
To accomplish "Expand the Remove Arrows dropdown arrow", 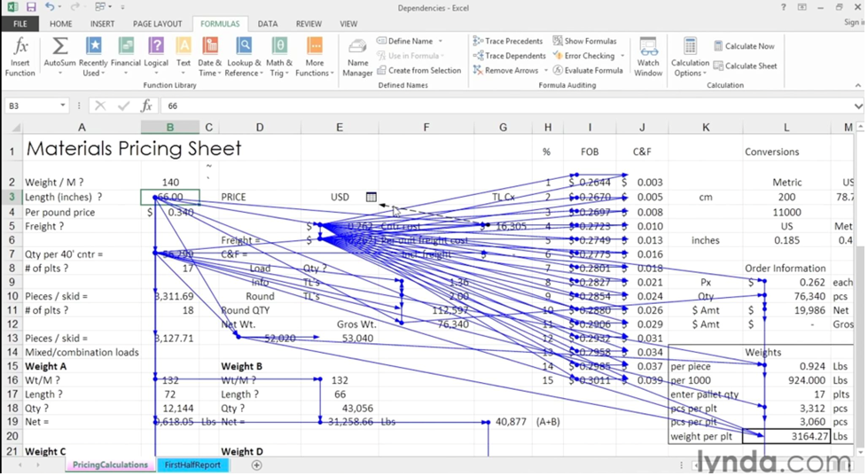I will pos(546,70).
